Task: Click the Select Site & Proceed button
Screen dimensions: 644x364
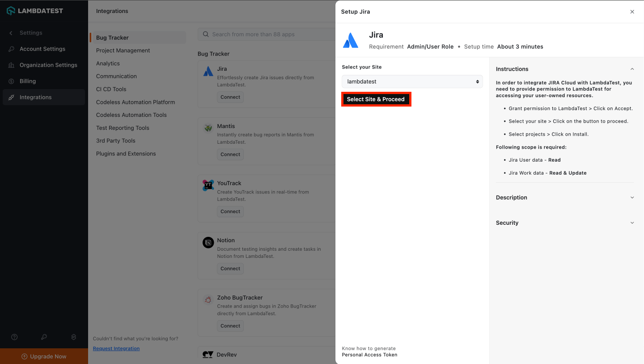Action: point(376,99)
